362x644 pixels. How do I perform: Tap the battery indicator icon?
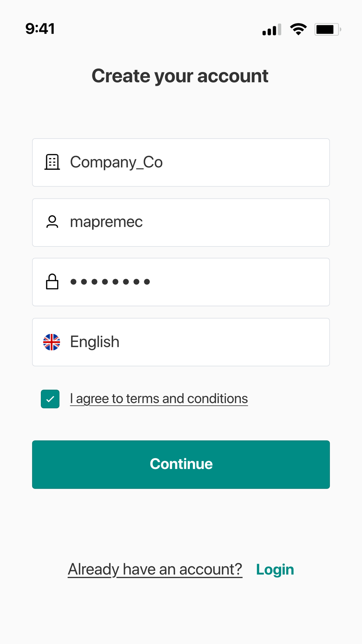[327, 29]
